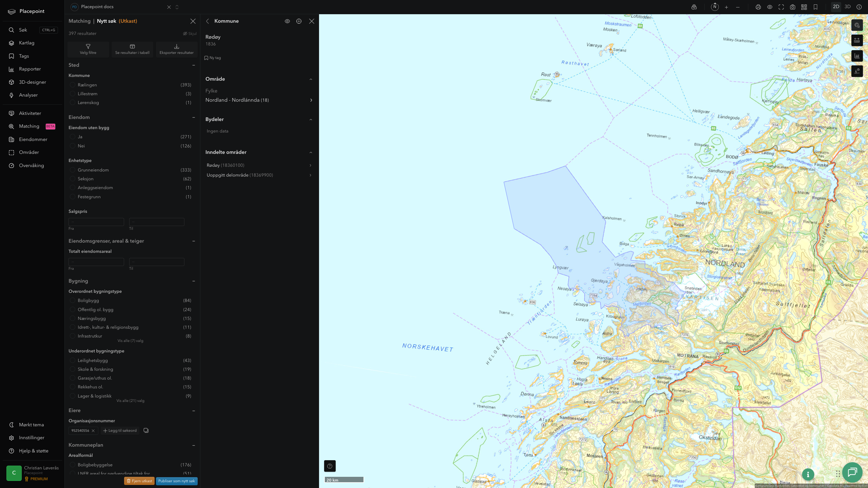
Task: Click Fjern utkast button
Action: click(139, 481)
